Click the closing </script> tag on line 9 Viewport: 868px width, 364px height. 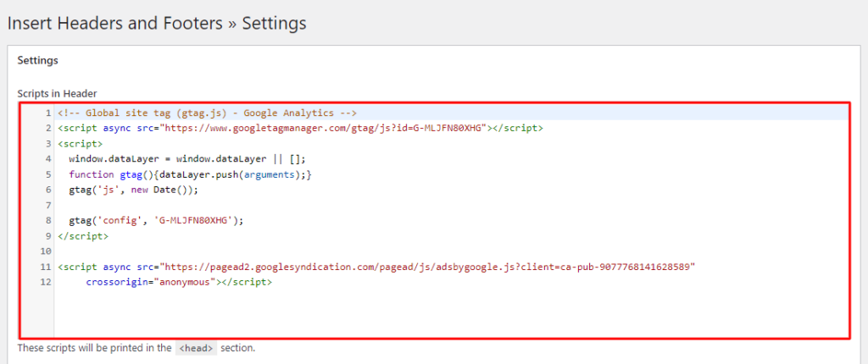(83, 235)
